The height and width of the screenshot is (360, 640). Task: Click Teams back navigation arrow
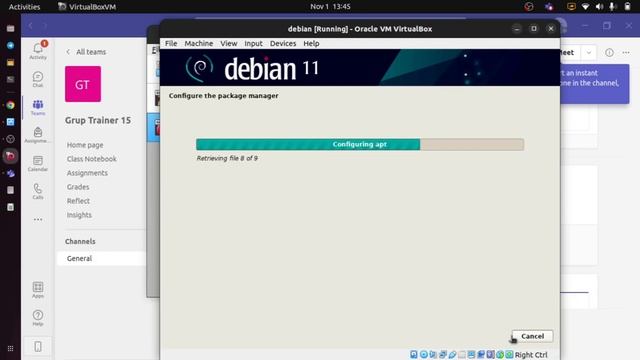tap(31, 26)
